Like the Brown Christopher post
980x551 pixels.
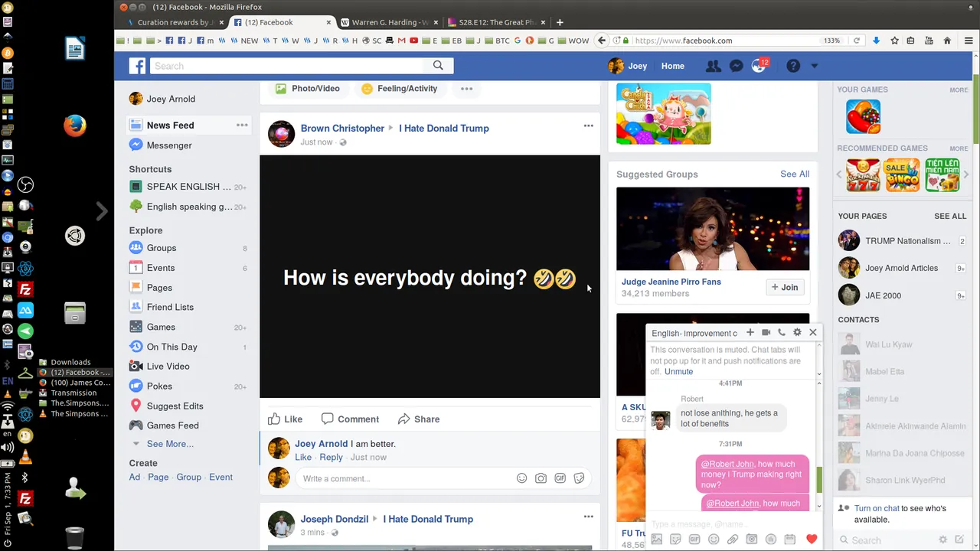tap(285, 419)
